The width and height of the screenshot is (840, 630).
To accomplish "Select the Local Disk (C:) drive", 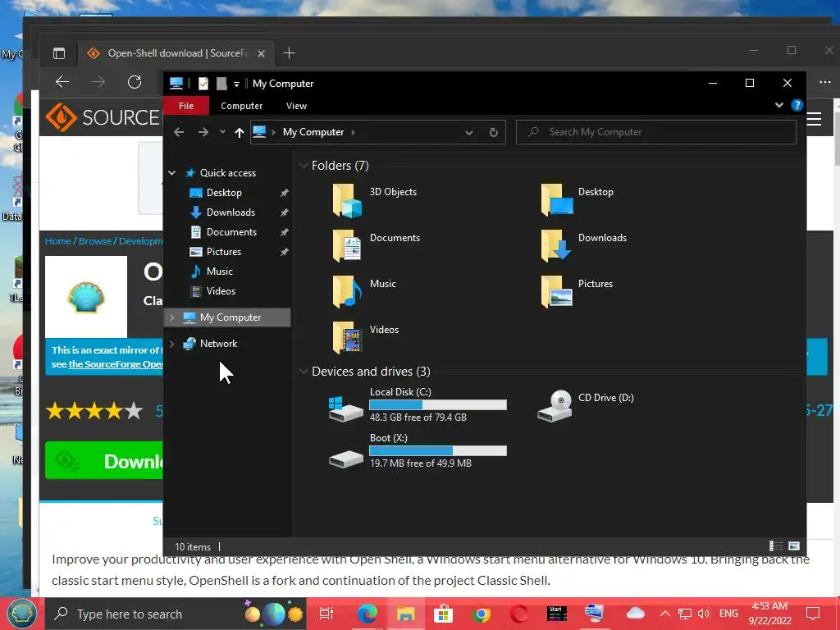I will (418, 404).
